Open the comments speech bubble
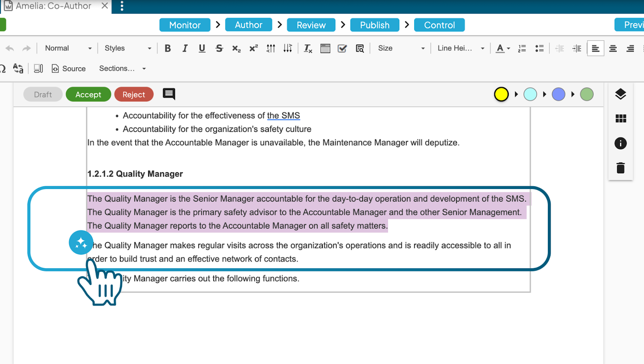Image resolution: width=644 pixels, height=364 pixels. [x=169, y=94]
